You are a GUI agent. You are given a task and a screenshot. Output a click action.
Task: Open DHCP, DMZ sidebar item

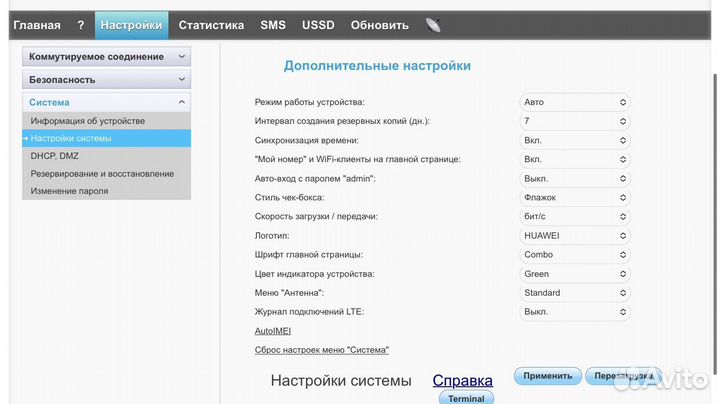coord(107,156)
